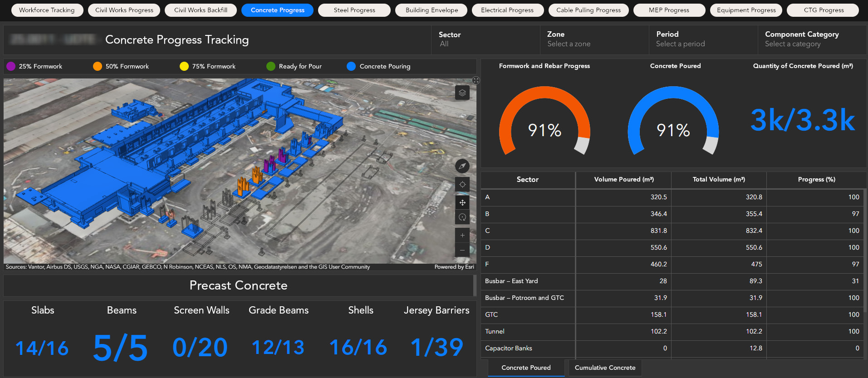Image resolution: width=868 pixels, height=378 pixels.
Task: Click the Slabs 14/16 indicator
Action: (x=42, y=349)
